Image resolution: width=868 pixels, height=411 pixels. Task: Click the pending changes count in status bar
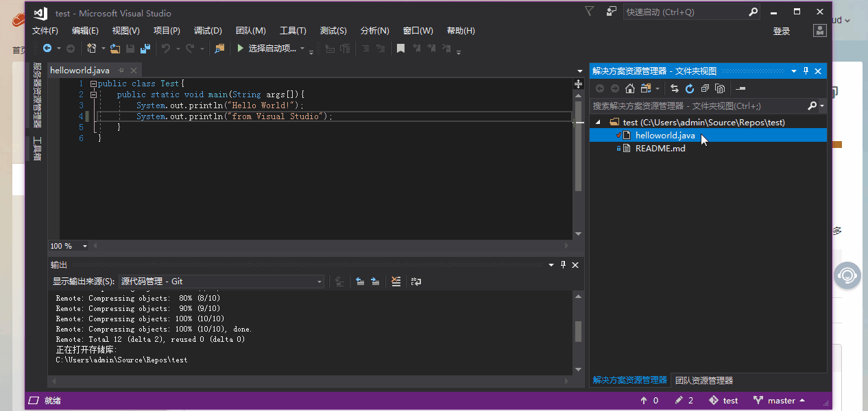684,401
